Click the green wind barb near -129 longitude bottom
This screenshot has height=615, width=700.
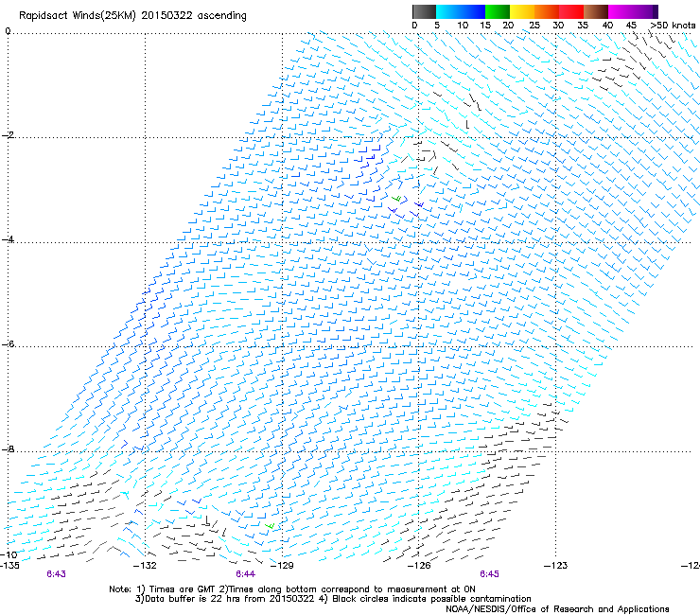[x=270, y=527]
